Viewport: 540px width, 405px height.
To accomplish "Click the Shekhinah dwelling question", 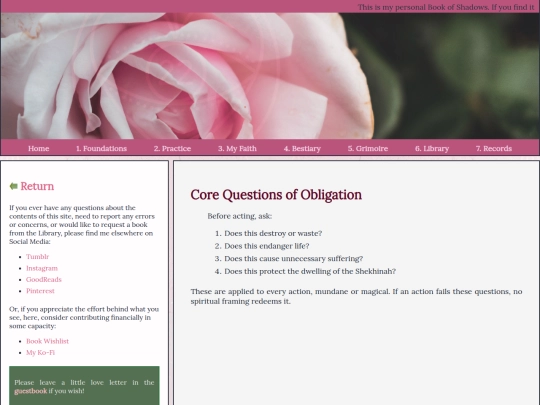I will [x=310, y=271].
